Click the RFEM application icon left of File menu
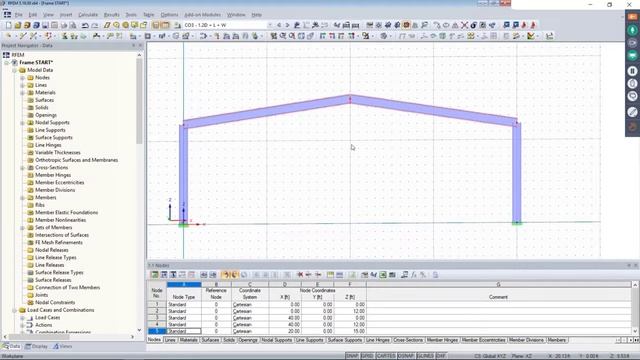 click(x=7, y=14)
